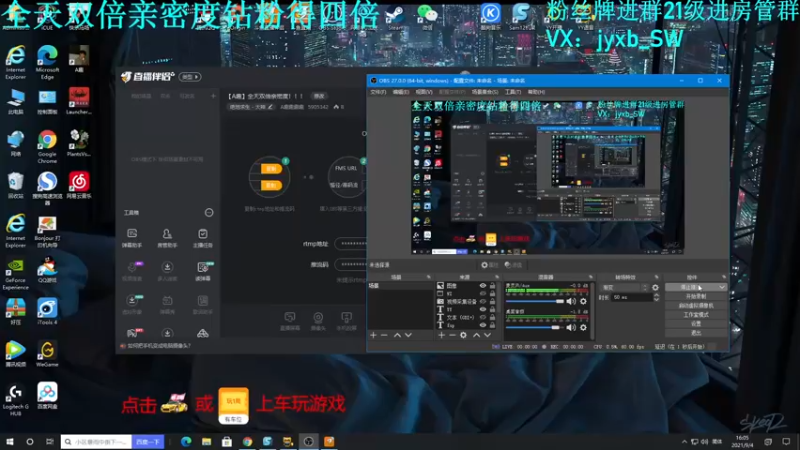Click 启动虚拟摄像机 button in OBS
Image resolution: width=800 pixels, height=450 pixels.
coord(696,306)
